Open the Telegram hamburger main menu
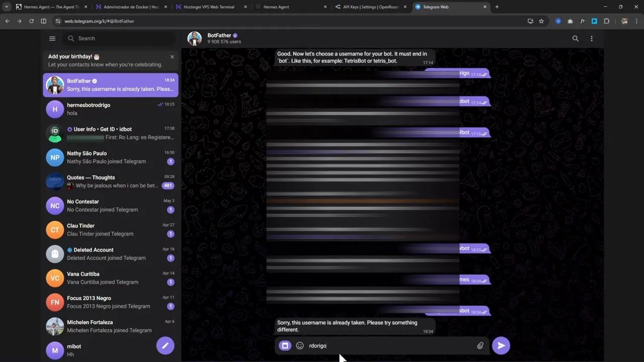Viewport: 644px width, 362px height. click(x=52, y=38)
